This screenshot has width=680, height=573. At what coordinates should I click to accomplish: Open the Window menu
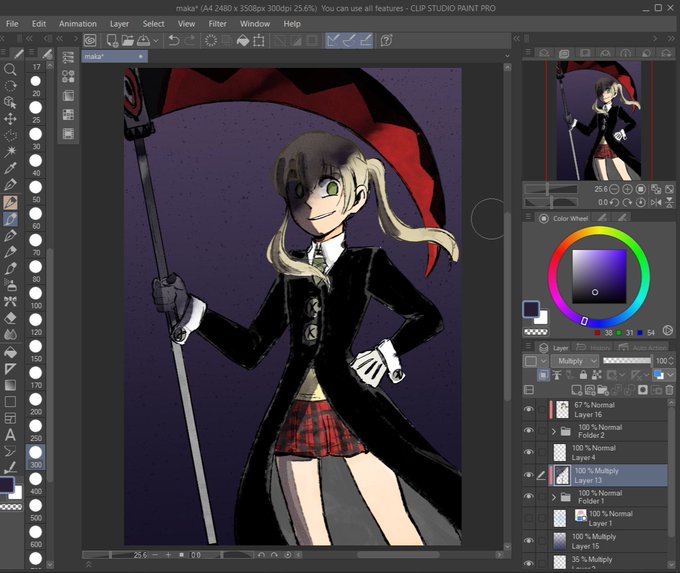tap(255, 24)
